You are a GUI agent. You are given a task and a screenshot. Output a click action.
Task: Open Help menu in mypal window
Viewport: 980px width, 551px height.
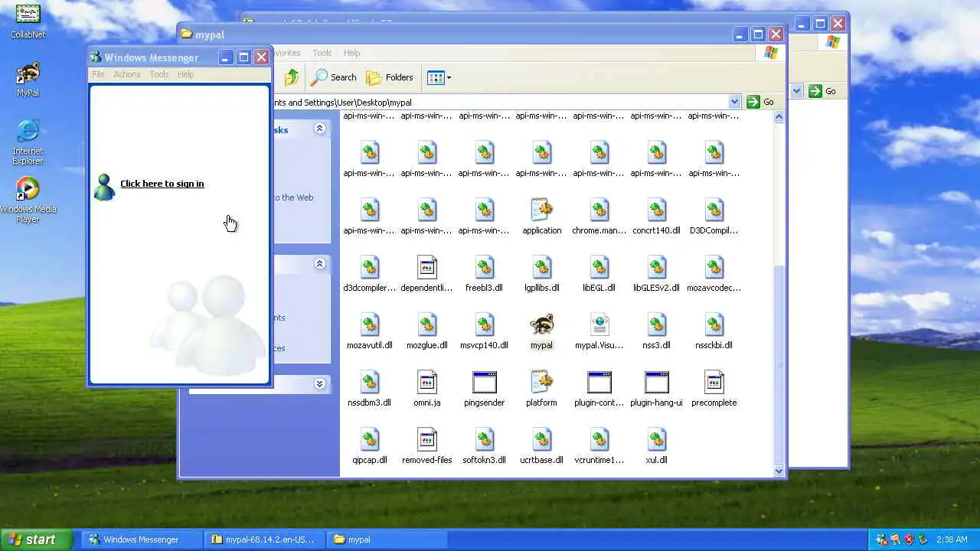click(351, 53)
